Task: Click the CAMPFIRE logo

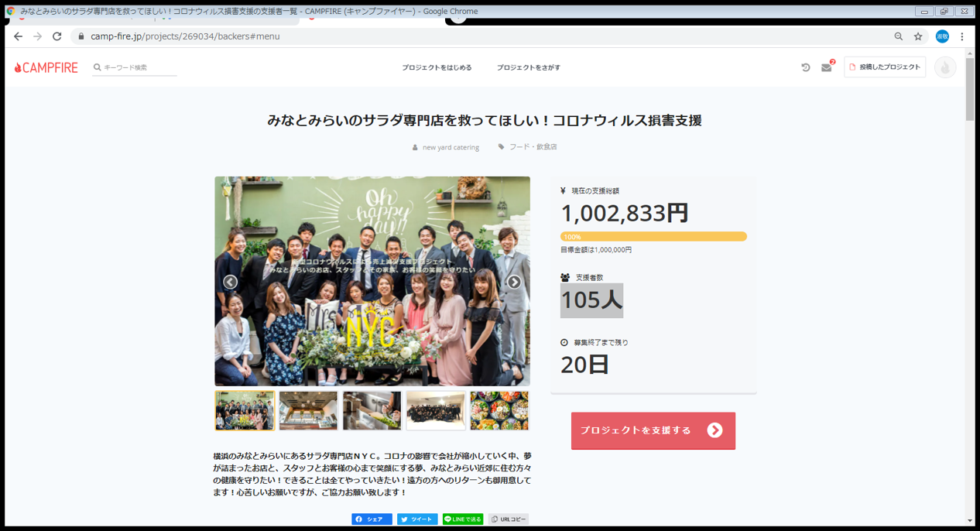Action: pos(46,68)
